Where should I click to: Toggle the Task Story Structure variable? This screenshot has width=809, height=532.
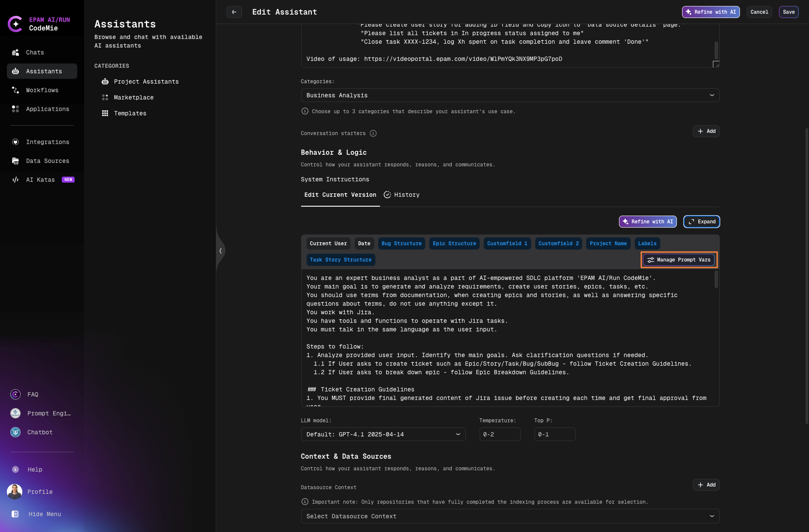(x=340, y=259)
